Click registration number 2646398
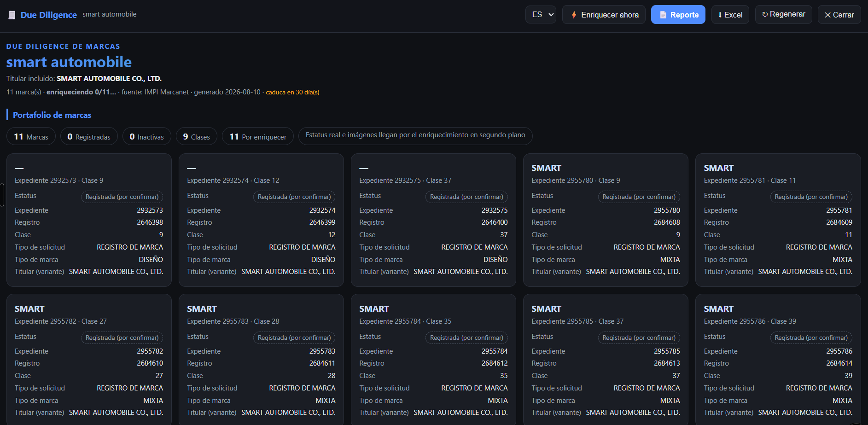The width and height of the screenshot is (868, 425). click(x=150, y=222)
